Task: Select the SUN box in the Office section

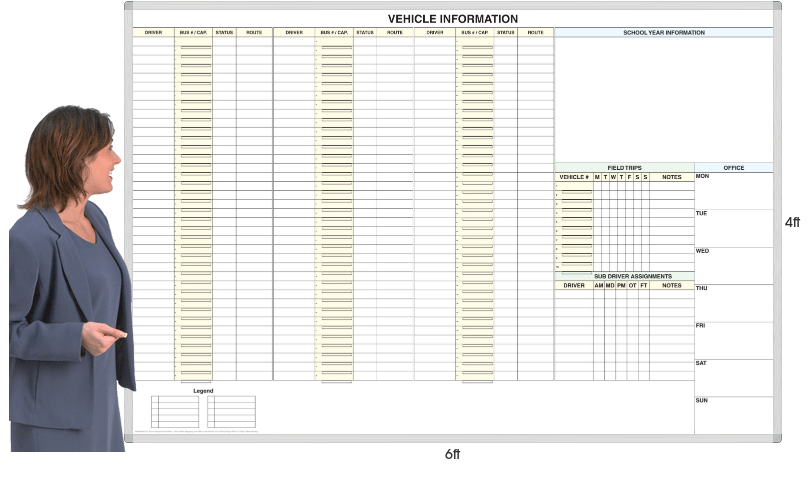Action: [733, 414]
